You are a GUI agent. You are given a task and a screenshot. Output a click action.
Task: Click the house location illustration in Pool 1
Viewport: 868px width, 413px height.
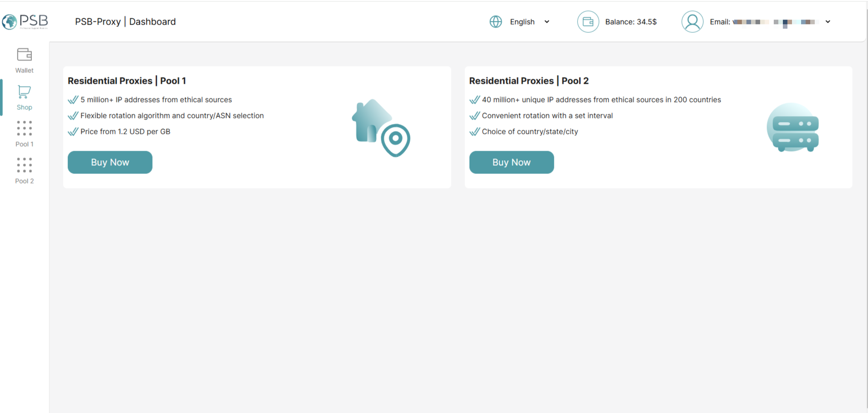pos(381,128)
